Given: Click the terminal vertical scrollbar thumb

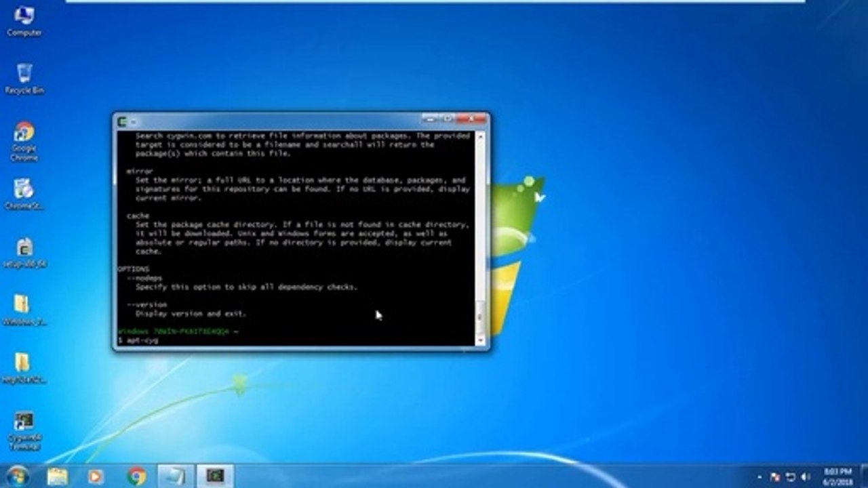Looking at the screenshot, I should point(481,317).
